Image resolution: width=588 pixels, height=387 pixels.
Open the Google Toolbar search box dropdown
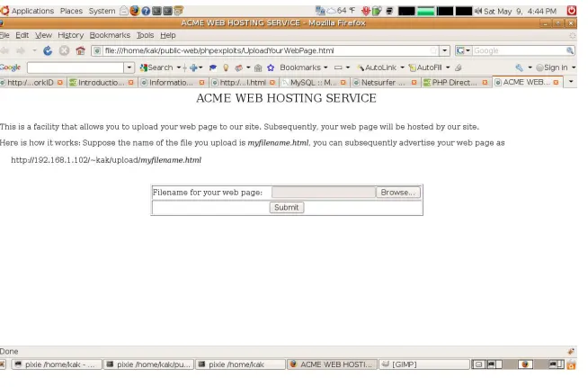click(x=129, y=67)
